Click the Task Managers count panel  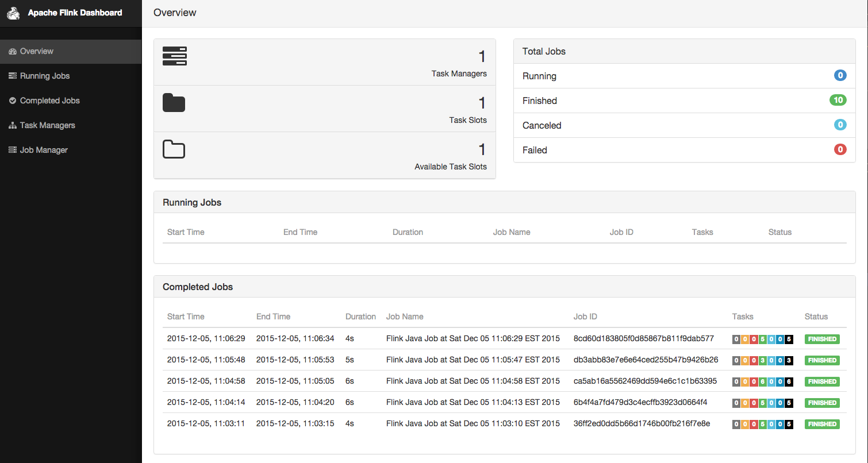tap(325, 62)
